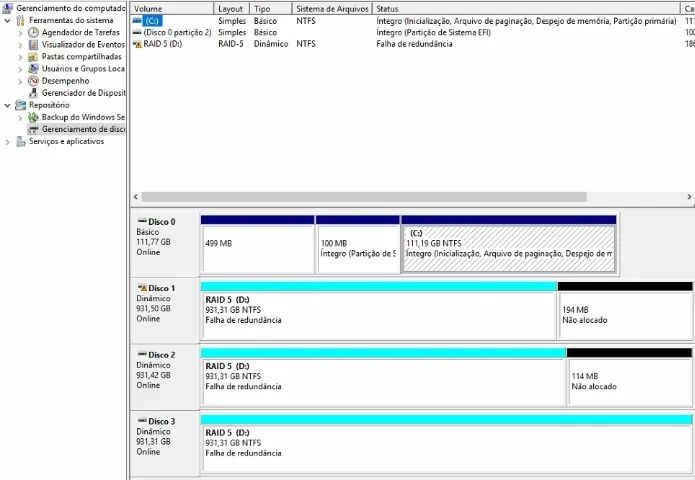
Task: Expand the Serviços e aplicativos node
Action: point(8,142)
